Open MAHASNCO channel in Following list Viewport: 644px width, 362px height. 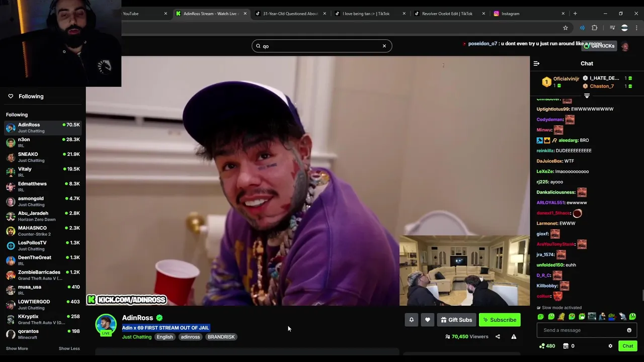pos(43,231)
